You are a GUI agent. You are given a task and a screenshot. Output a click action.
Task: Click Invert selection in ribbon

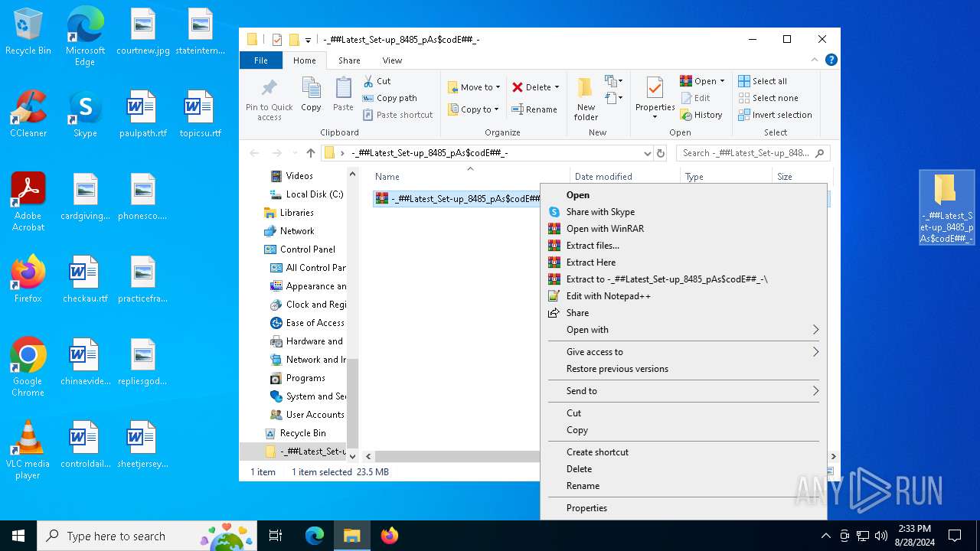[x=775, y=115]
